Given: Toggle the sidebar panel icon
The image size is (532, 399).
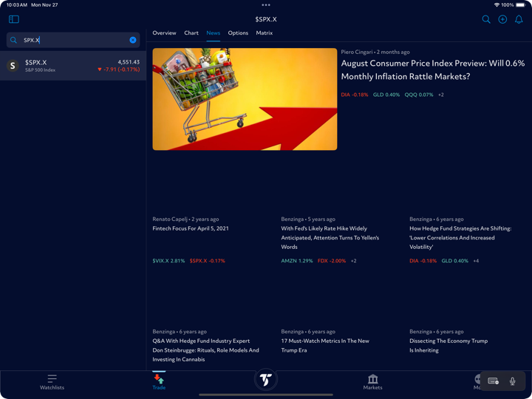Looking at the screenshot, I should point(13,19).
